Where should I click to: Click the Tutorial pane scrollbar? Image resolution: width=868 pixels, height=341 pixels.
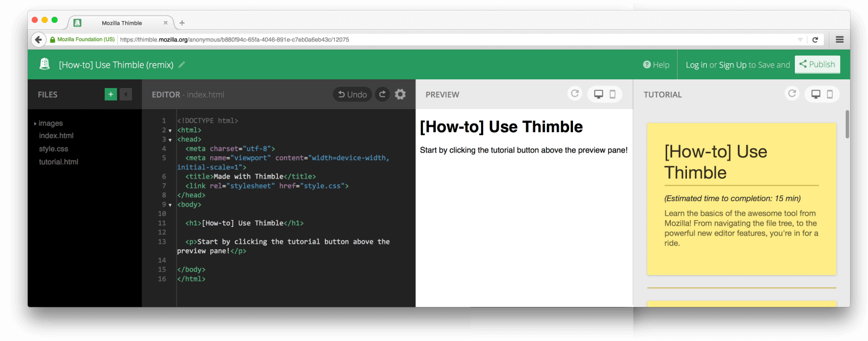tap(848, 124)
